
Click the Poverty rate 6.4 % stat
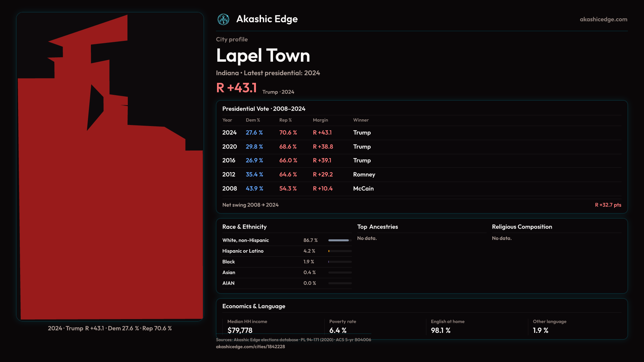(338, 330)
